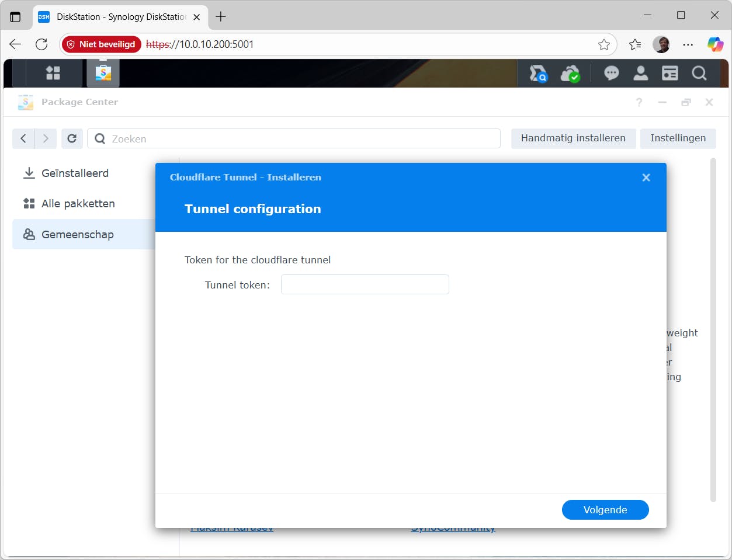Click the browser address bar URL

[200, 44]
